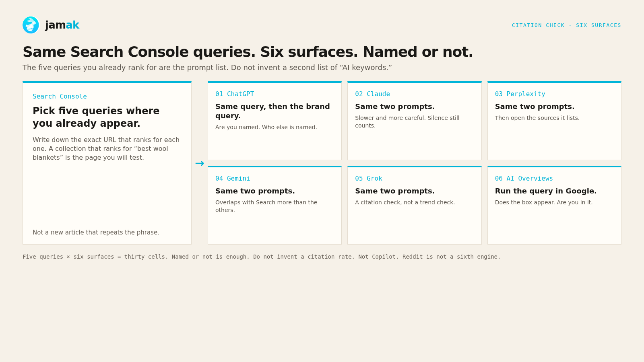Click 'Same two prompts.' in Grok card
This screenshot has width=644, height=362.
pos(395,191)
